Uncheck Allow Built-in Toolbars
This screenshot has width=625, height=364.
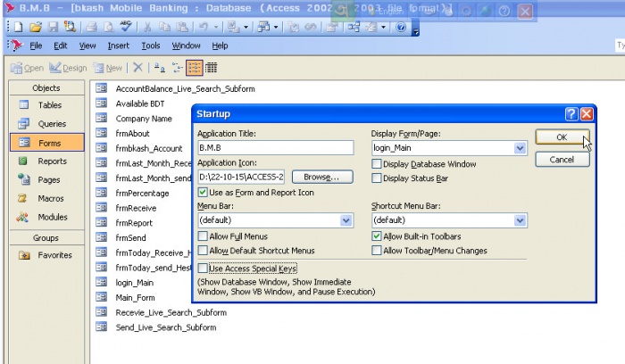pyautogui.click(x=376, y=236)
